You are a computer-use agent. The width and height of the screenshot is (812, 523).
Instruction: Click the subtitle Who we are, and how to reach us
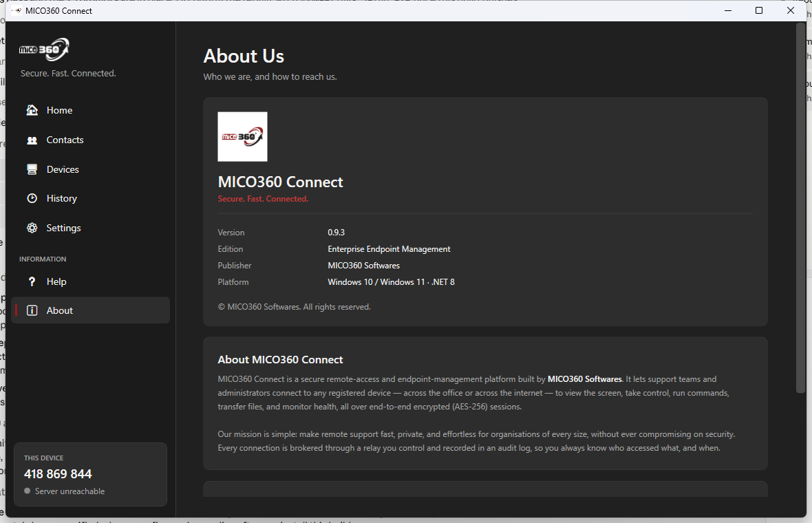coord(270,76)
